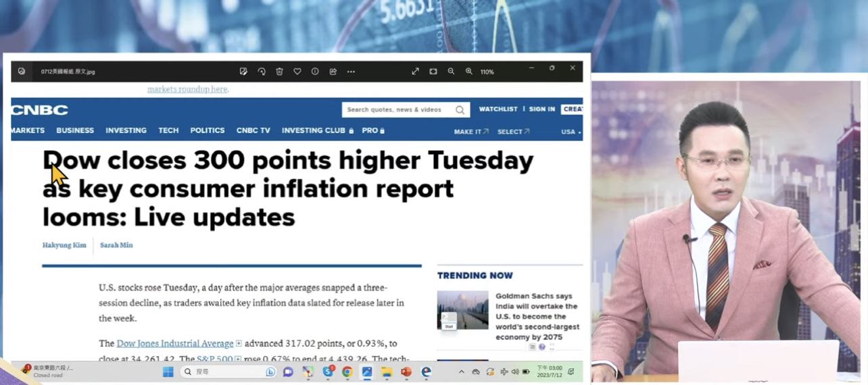Screen dimensions: 868x385
Task: Click author Hakyung Kim
Action: coord(64,245)
